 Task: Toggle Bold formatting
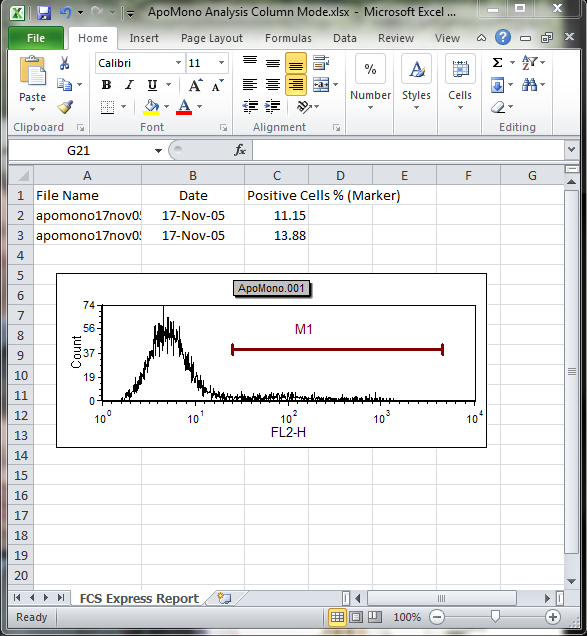107,85
